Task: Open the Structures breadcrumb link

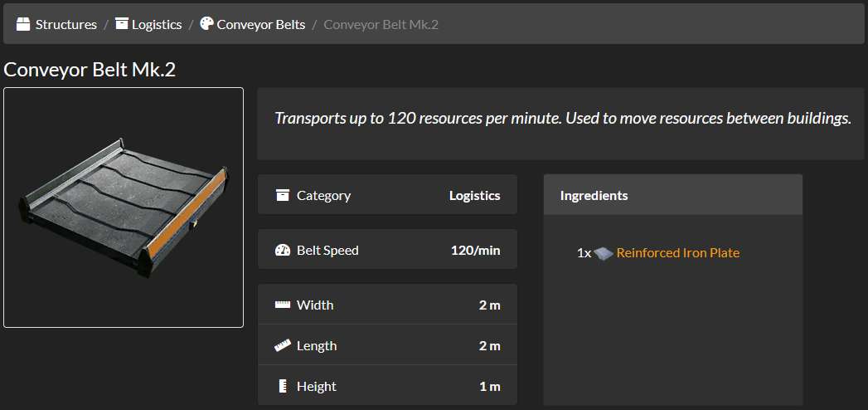Action: point(65,25)
